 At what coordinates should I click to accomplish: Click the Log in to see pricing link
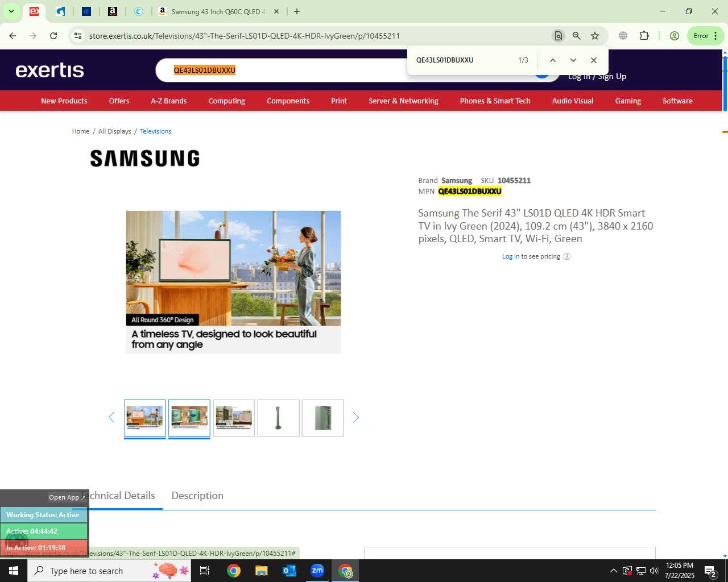511,256
